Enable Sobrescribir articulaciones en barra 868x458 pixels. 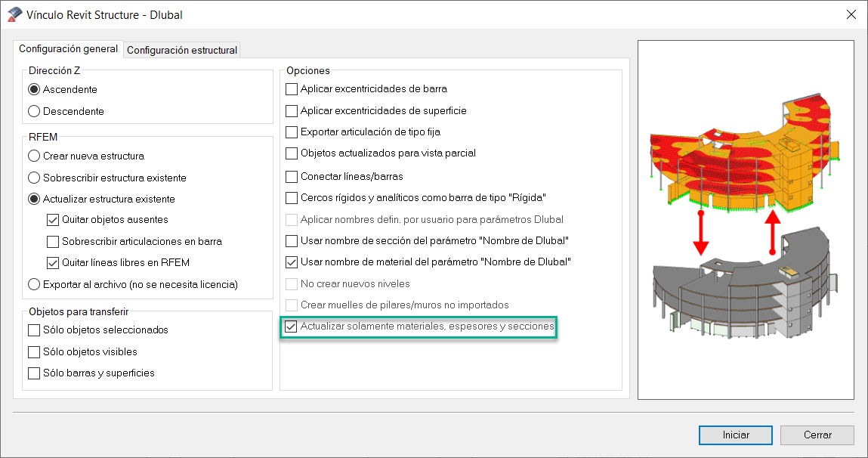pyautogui.click(x=53, y=242)
